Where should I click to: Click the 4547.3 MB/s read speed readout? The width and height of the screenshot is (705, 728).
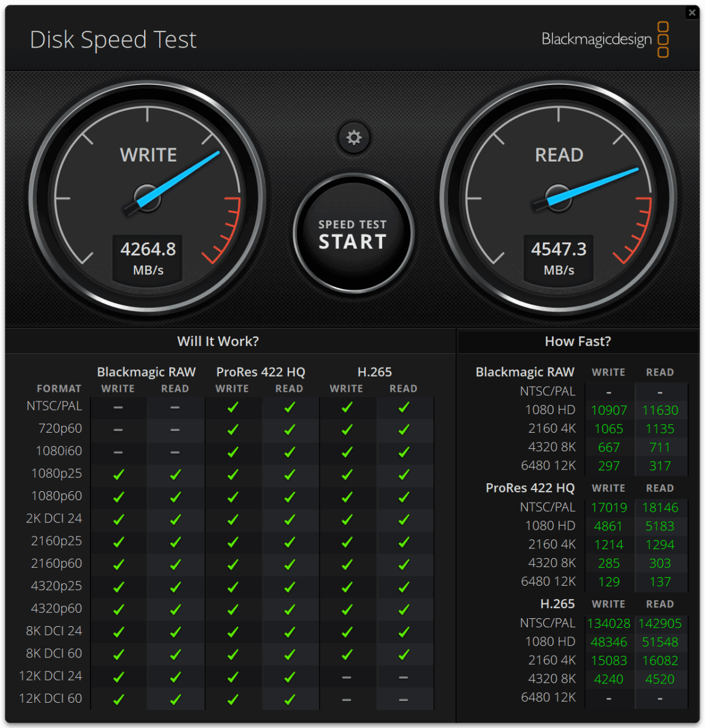pos(559,258)
